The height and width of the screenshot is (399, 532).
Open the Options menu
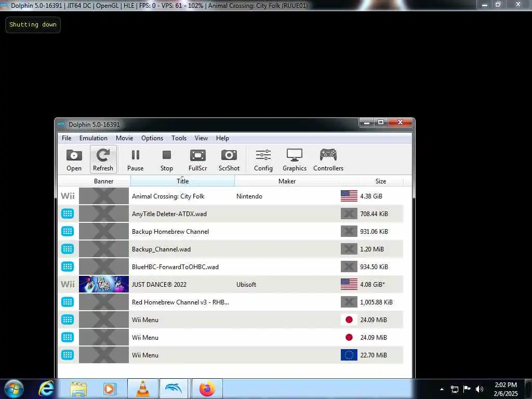point(152,138)
